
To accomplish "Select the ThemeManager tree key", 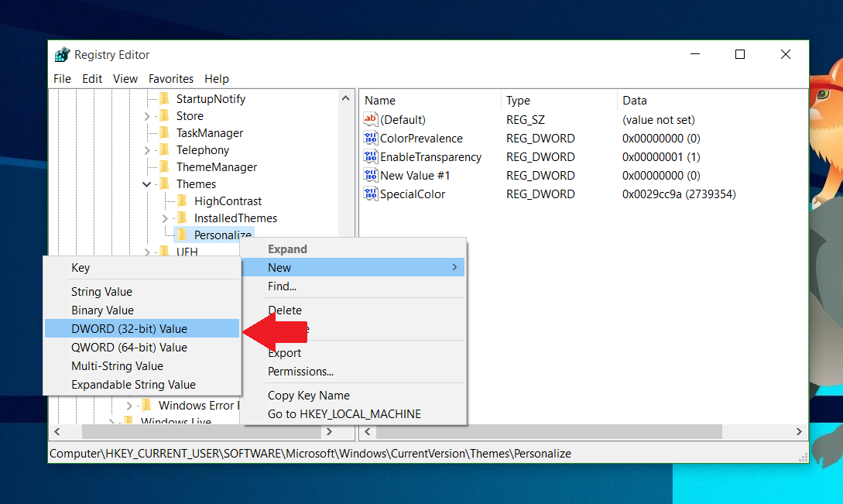I will pyautogui.click(x=217, y=167).
